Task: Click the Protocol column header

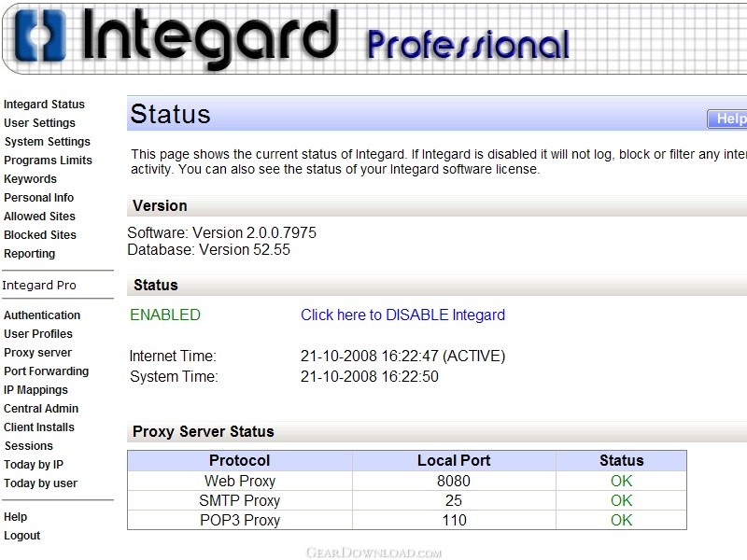Action: 240,460
